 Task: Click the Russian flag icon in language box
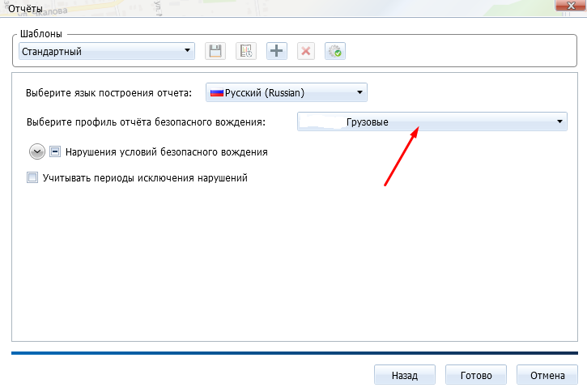216,92
